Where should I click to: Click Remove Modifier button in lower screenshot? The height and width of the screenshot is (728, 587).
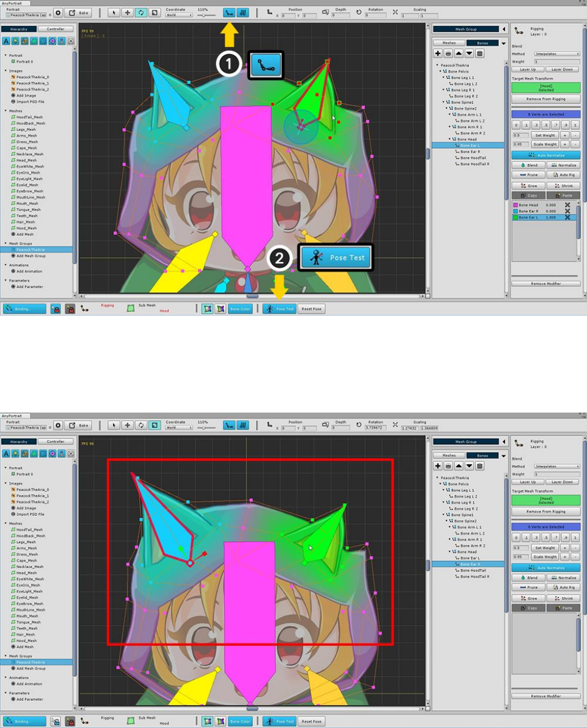click(546, 696)
